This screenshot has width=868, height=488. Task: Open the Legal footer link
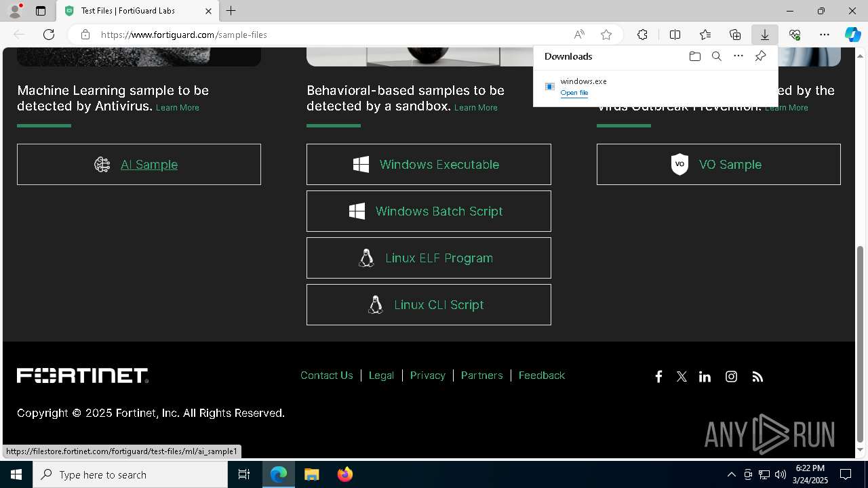pos(381,375)
